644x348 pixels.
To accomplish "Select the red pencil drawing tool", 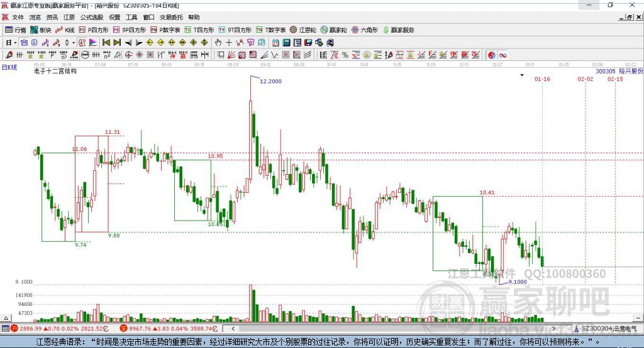I will [x=9, y=55].
